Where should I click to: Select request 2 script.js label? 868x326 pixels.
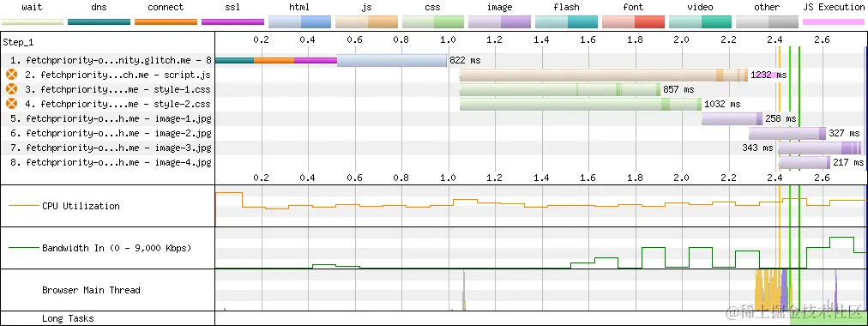click(x=118, y=74)
